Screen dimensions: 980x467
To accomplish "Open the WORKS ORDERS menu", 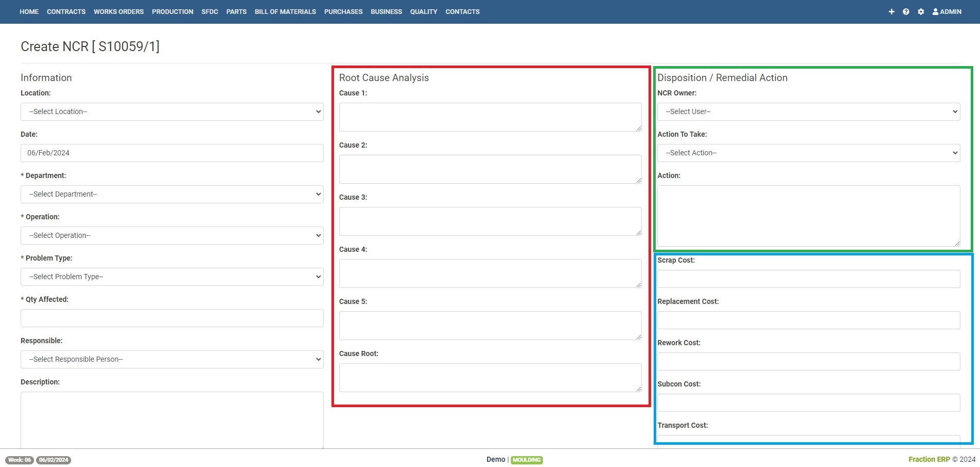I will point(119,12).
